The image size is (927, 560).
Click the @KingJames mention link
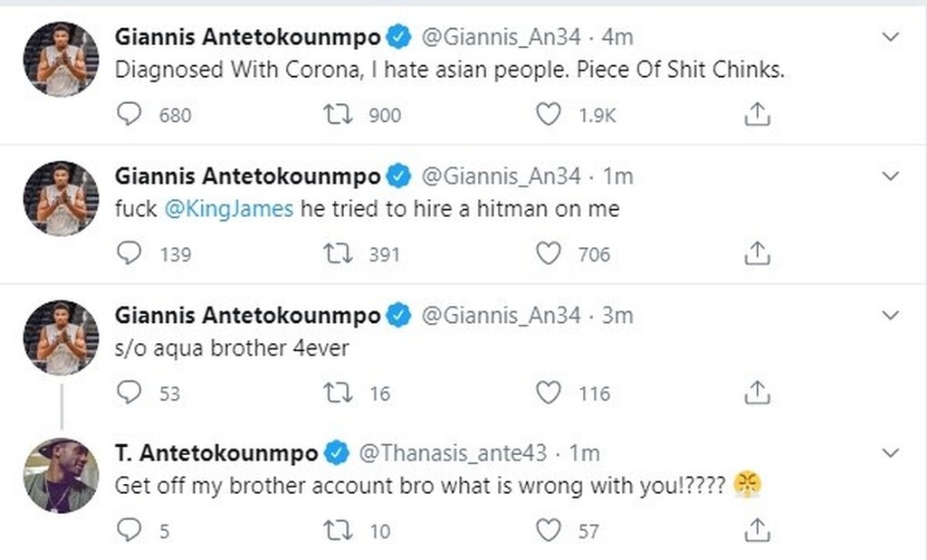click(x=229, y=209)
